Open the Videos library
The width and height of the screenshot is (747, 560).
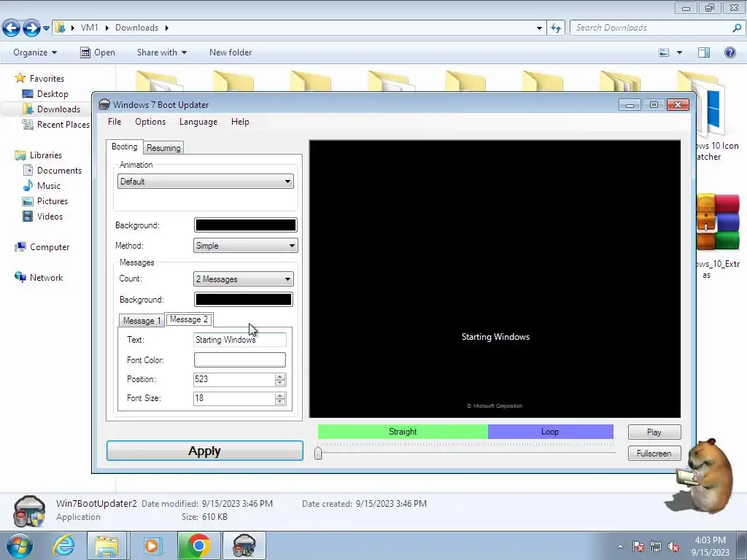click(x=50, y=216)
